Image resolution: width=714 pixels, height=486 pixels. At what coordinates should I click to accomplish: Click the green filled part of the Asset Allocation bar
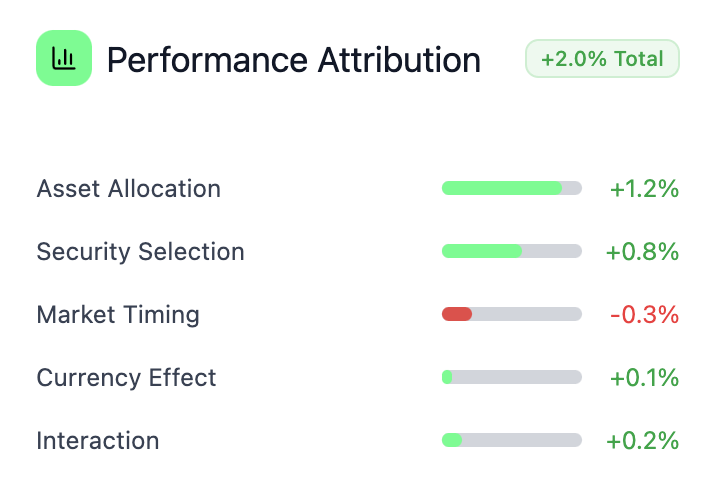coord(500,188)
